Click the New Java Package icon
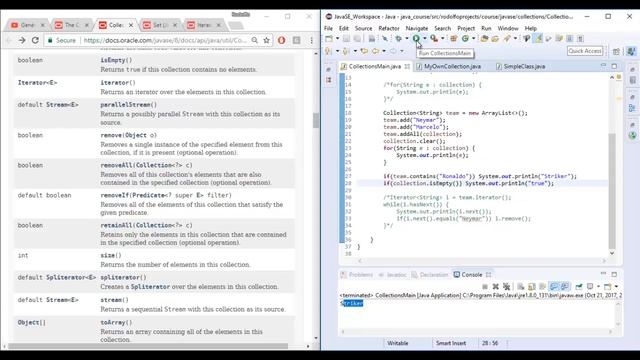The width and height of the screenshot is (640, 360). pos(453,38)
